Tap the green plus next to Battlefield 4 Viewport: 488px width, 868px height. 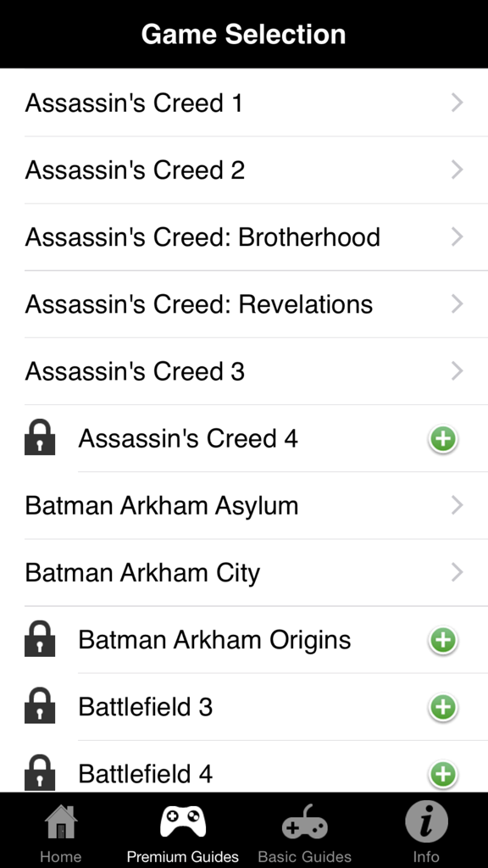pyautogui.click(x=443, y=774)
